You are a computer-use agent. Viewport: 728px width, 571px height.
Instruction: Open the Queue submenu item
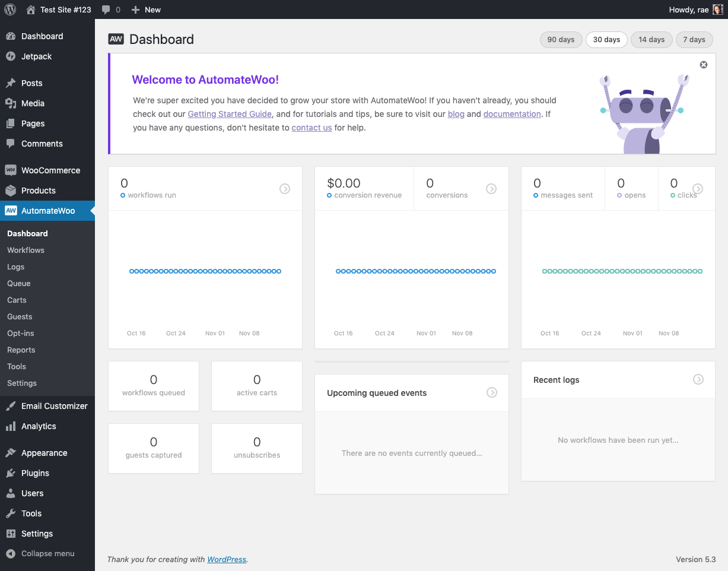47,283
